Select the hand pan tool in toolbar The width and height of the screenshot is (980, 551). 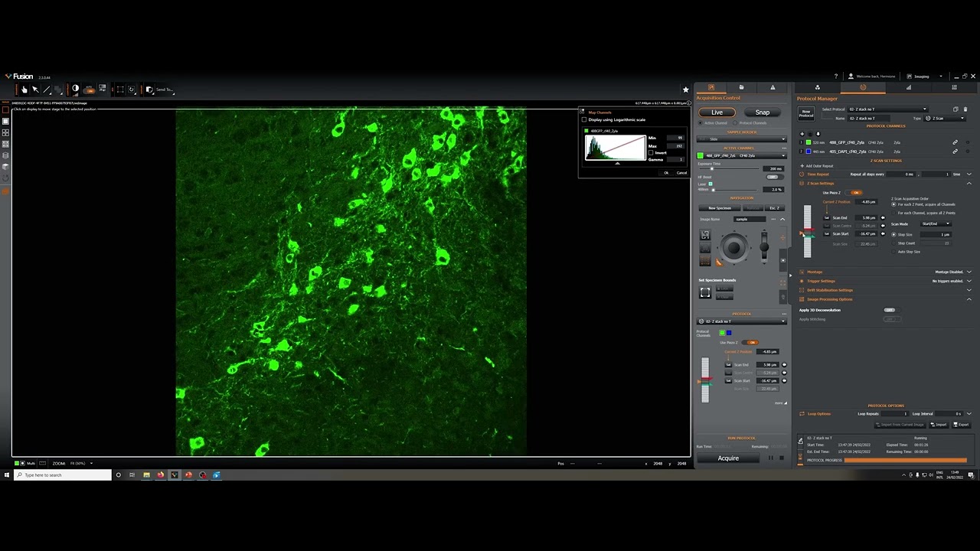pos(24,90)
